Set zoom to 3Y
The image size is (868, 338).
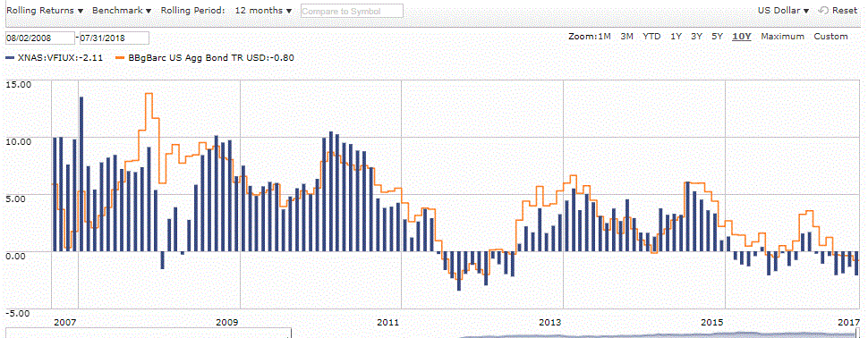(x=696, y=37)
